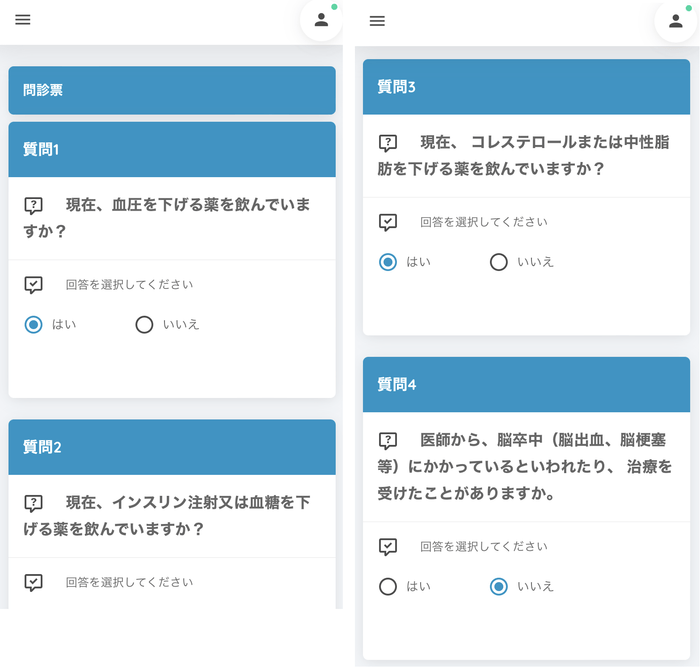The image size is (700, 669).
Task: Click the 質問2 card header
Action: pyautogui.click(x=172, y=447)
